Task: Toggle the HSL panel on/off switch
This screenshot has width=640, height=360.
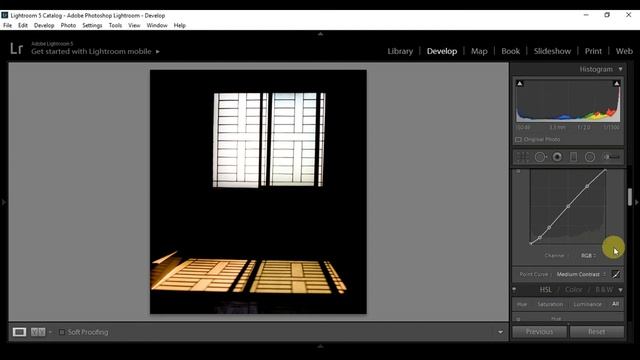Action: pyautogui.click(x=514, y=289)
